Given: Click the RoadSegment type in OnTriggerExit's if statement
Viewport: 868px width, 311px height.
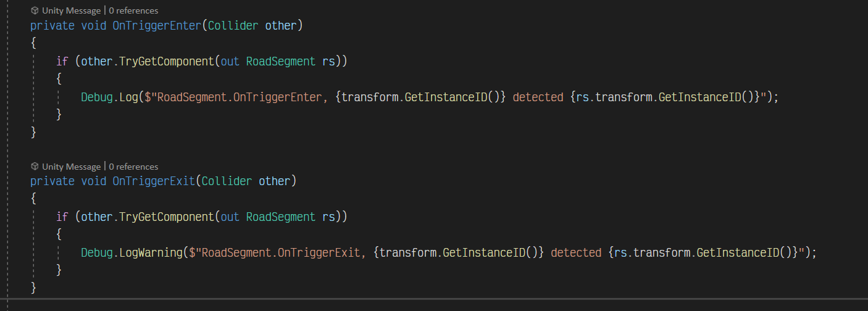Looking at the screenshot, I should [x=281, y=217].
